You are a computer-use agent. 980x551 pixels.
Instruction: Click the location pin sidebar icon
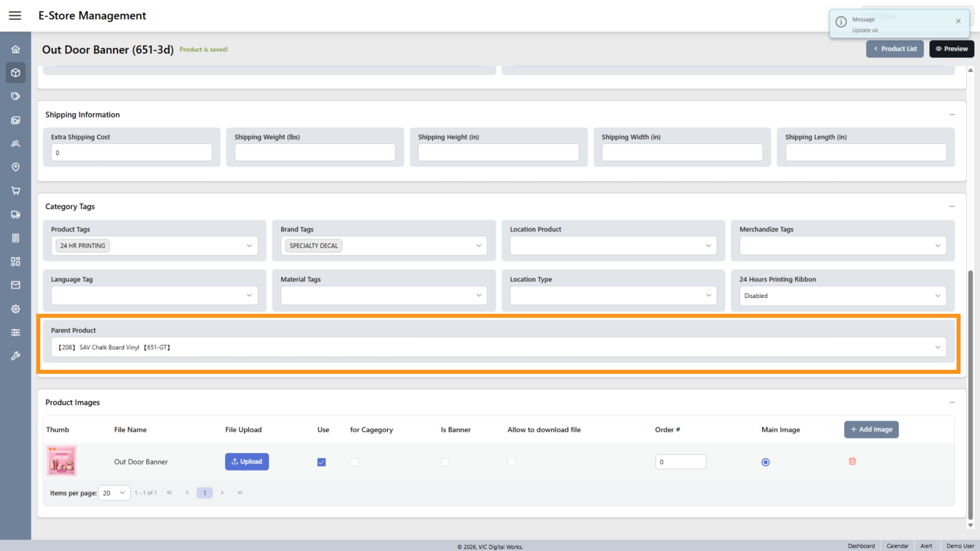point(16,167)
